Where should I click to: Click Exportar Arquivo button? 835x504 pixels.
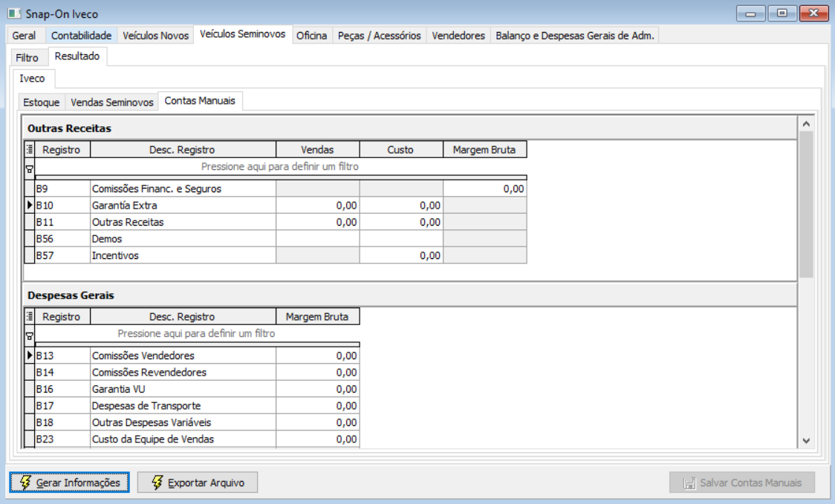pos(198,482)
